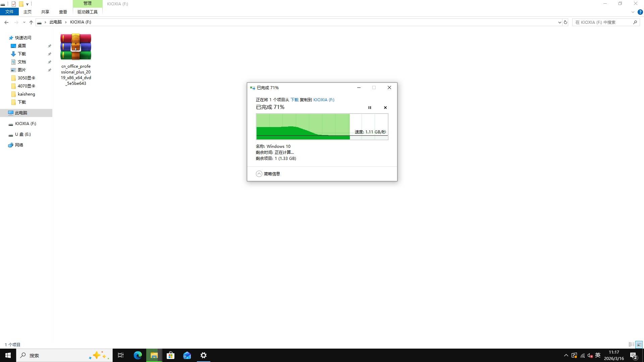Open the 查看 ribbon tab
Image resolution: width=644 pixels, height=362 pixels.
pos(63,12)
